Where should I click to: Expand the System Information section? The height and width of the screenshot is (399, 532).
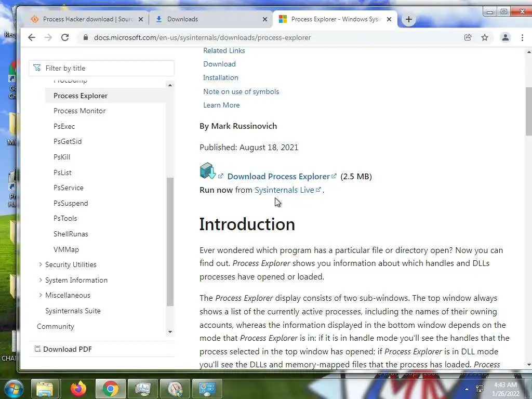(x=41, y=280)
